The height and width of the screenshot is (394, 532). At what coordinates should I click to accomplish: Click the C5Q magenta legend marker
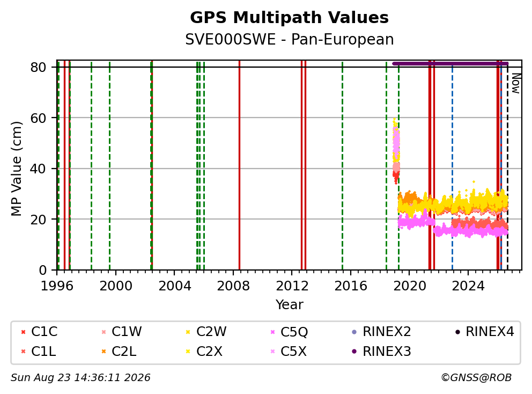272,332
